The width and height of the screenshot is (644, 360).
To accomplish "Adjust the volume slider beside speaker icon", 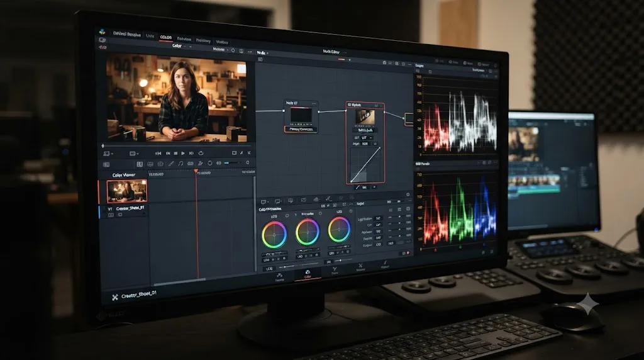I will pos(232,163).
